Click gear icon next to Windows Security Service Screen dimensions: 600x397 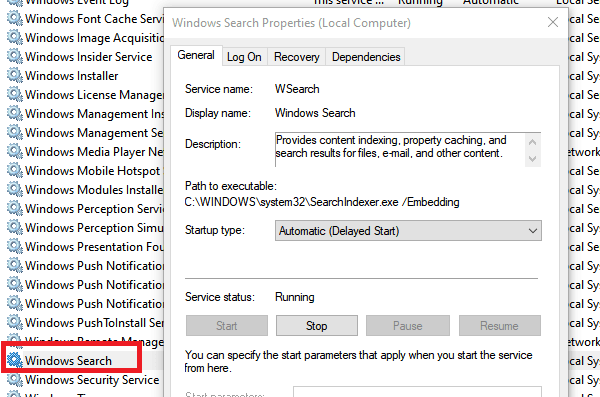pos(15,379)
